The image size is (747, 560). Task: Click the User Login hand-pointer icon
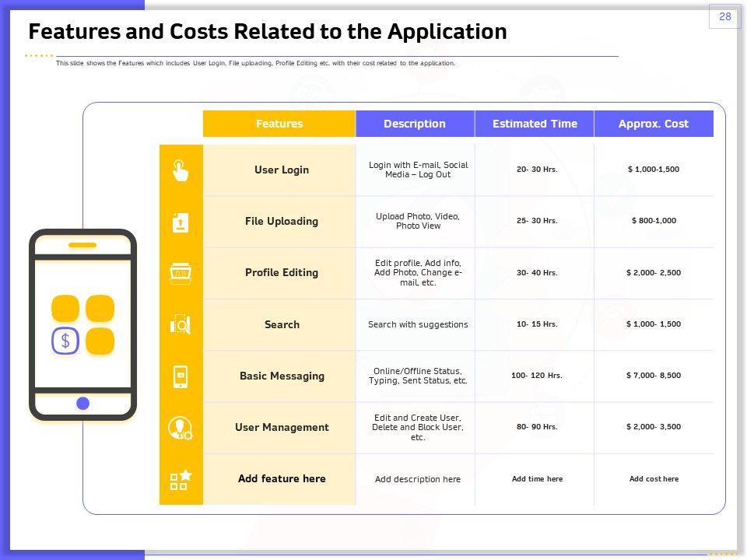pos(180,170)
